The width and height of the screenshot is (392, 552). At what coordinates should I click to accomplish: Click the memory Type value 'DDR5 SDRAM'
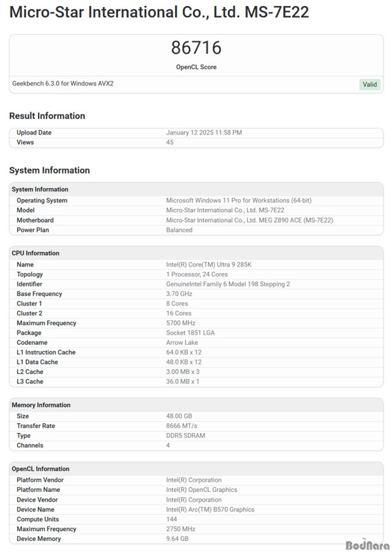pos(186,436)
